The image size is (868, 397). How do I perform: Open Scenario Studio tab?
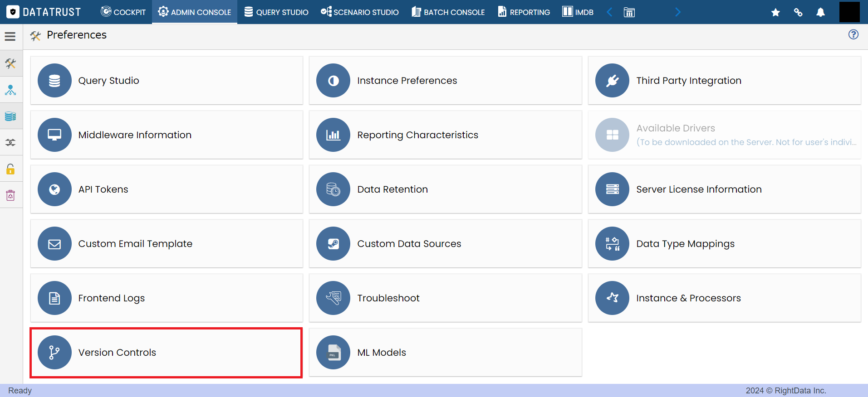(360, 12)
